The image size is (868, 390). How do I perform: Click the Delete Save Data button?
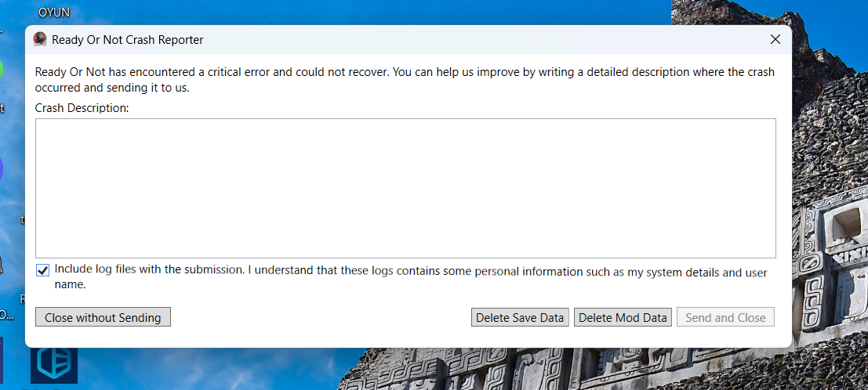[520, 317]
